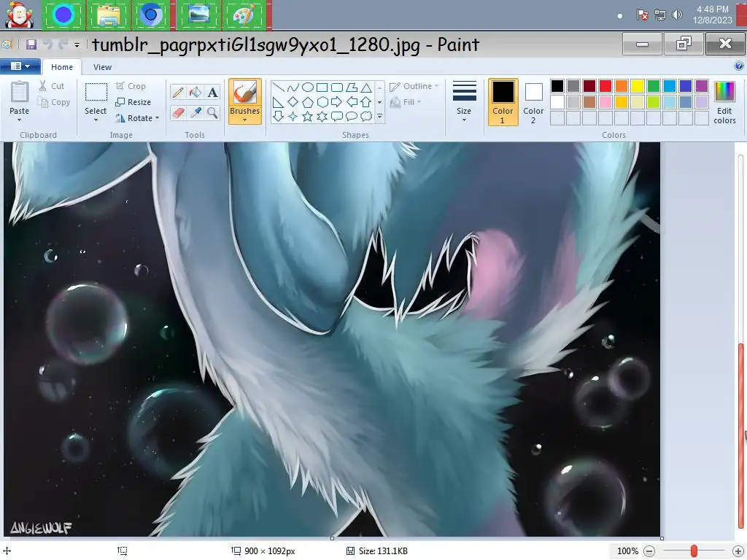Switch to the View tab
Image resolution: width=747 pixels, height=560 pixels.
coord(102,67)
